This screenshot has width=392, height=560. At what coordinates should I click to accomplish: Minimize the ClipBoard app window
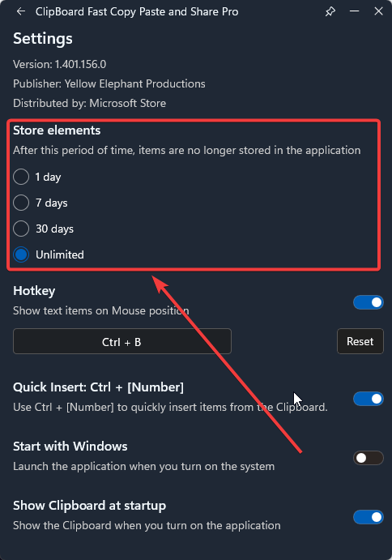(x=355, y=11)
